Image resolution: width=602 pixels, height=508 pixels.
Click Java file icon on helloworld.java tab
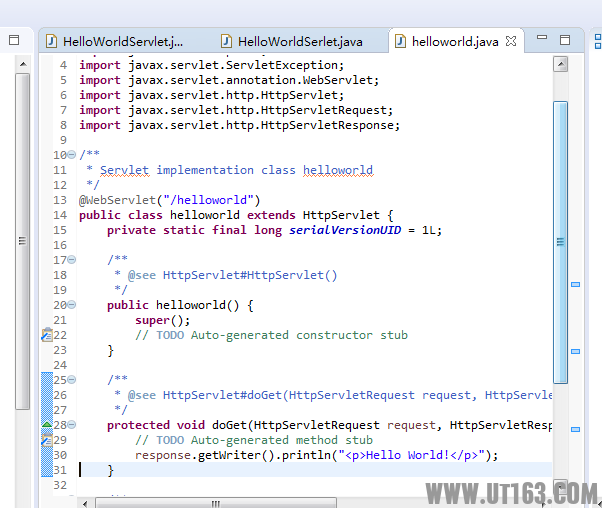(x=400, y=41)
